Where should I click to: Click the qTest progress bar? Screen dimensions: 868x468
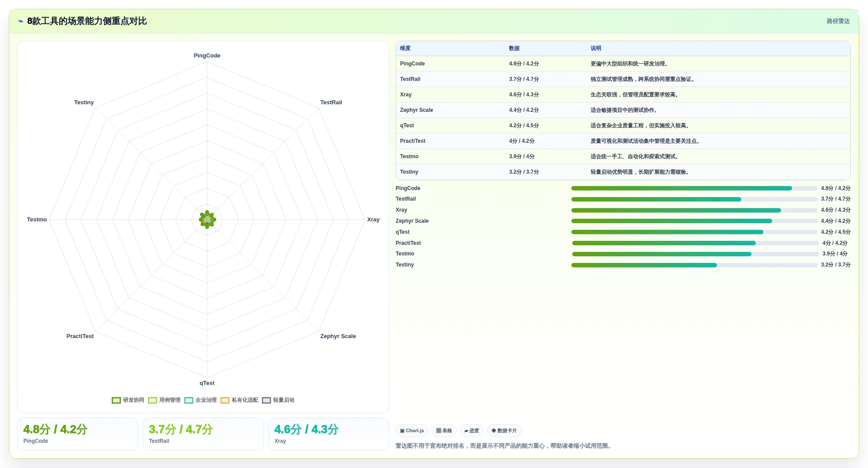(x=694, y=232)
